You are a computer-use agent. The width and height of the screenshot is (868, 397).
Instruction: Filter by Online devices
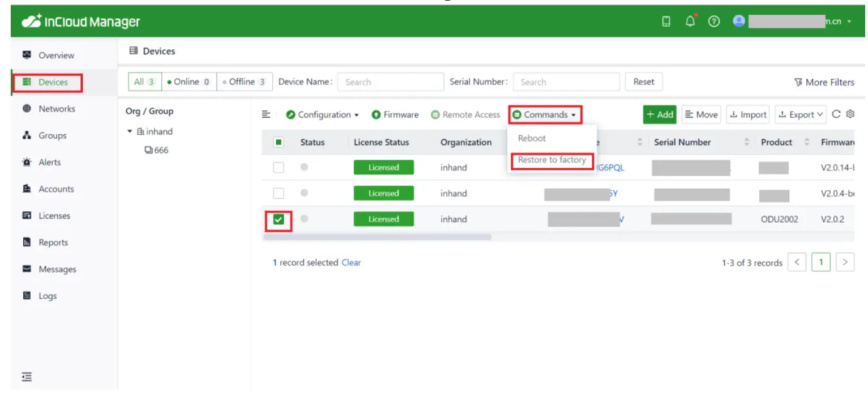(x=189, y=82)
